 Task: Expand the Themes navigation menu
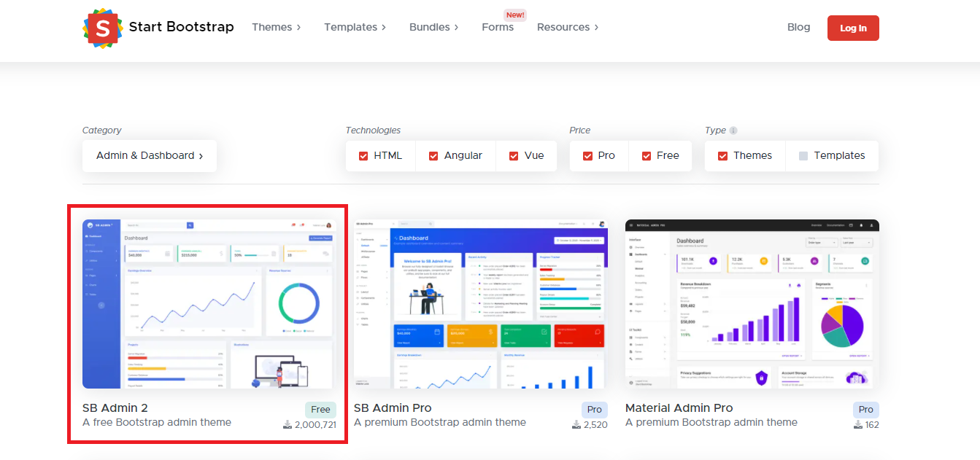(277, 27)
